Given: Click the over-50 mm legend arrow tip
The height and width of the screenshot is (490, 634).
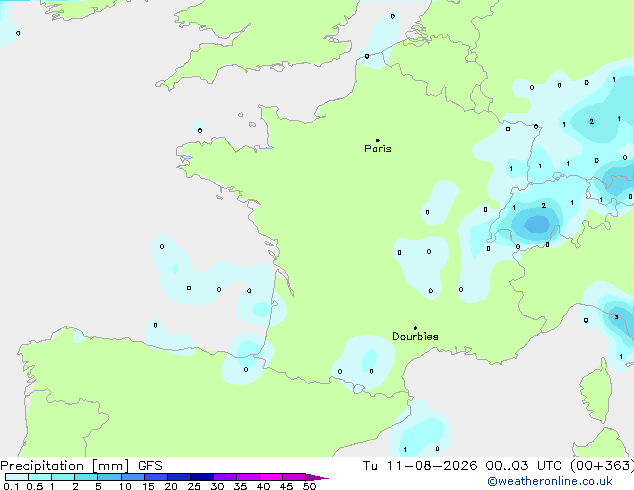Looking at the screenshot, I should click(x=317, y=477).
